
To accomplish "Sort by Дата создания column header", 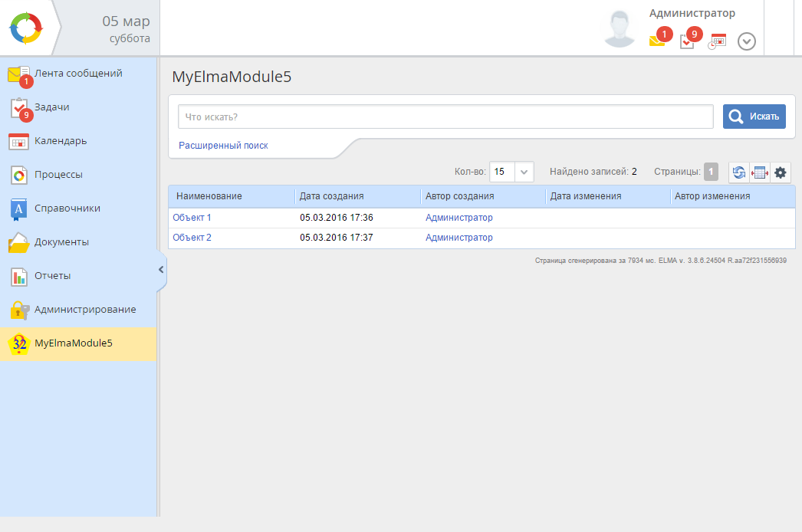I will tap(331, 196).
